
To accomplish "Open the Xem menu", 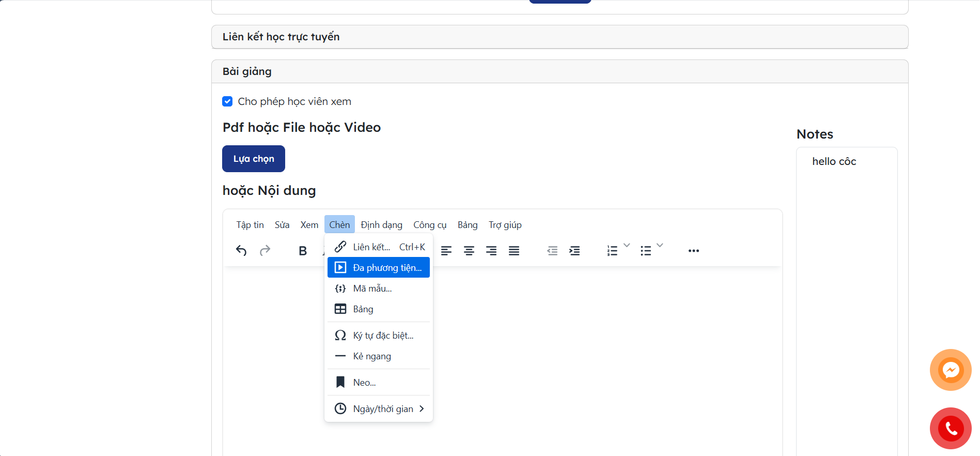I will tap(309, 225).
